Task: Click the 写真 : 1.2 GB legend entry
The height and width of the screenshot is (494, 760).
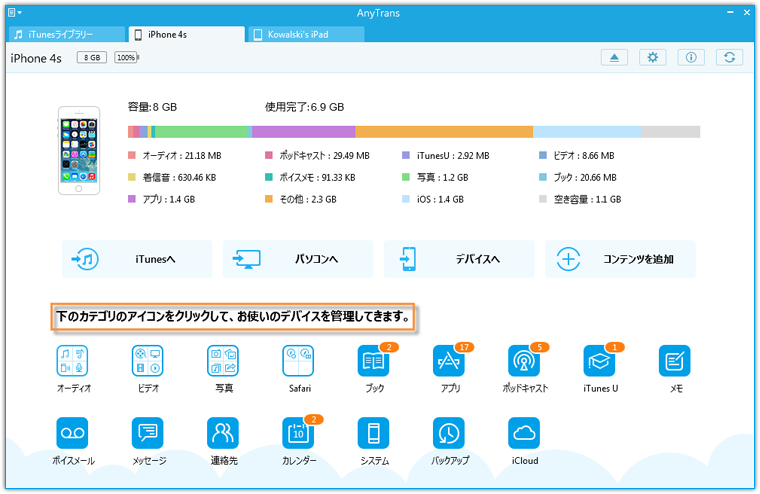Action: click(435, 177)
